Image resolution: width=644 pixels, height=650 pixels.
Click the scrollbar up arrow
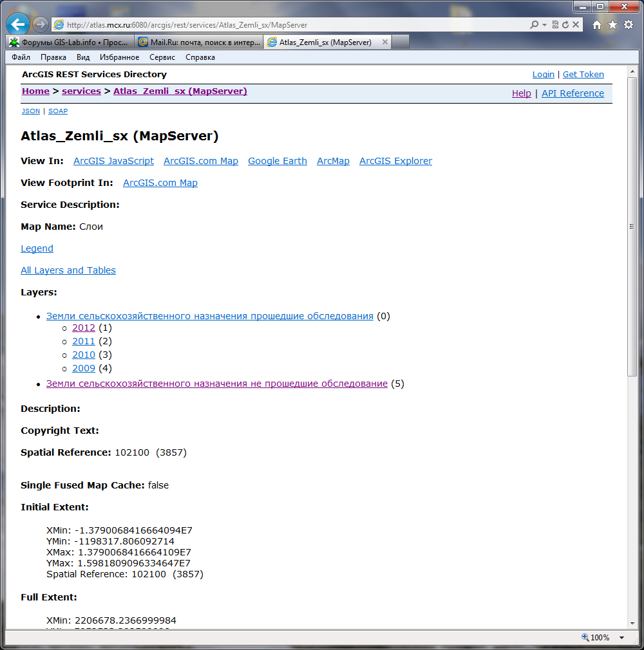pos(632,71)
